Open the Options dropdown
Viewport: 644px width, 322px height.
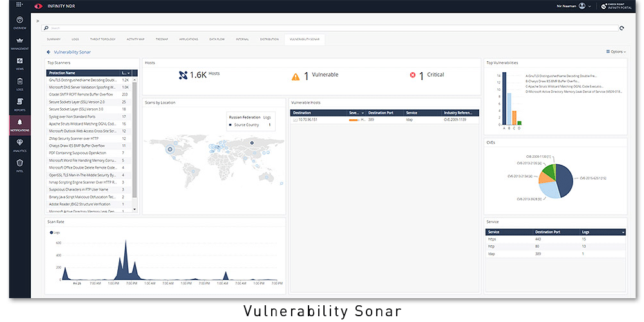point(616,52)
